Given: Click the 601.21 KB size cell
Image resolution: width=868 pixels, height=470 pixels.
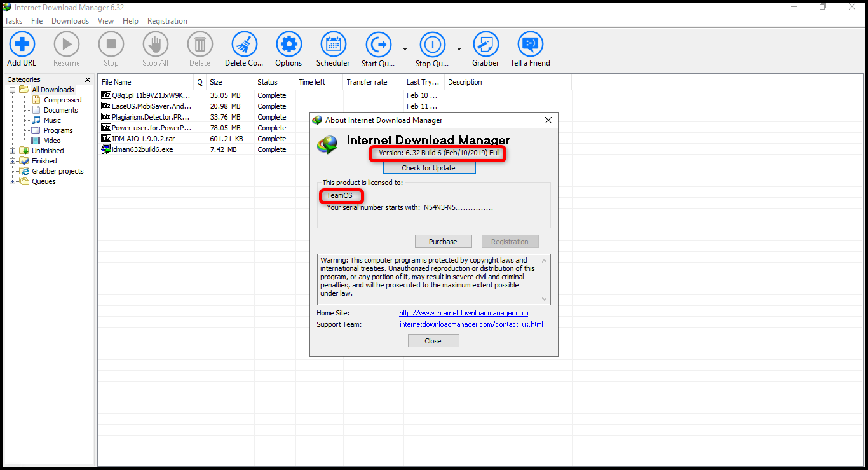Looking at the screenshot, I should click(x=226, y=139).
